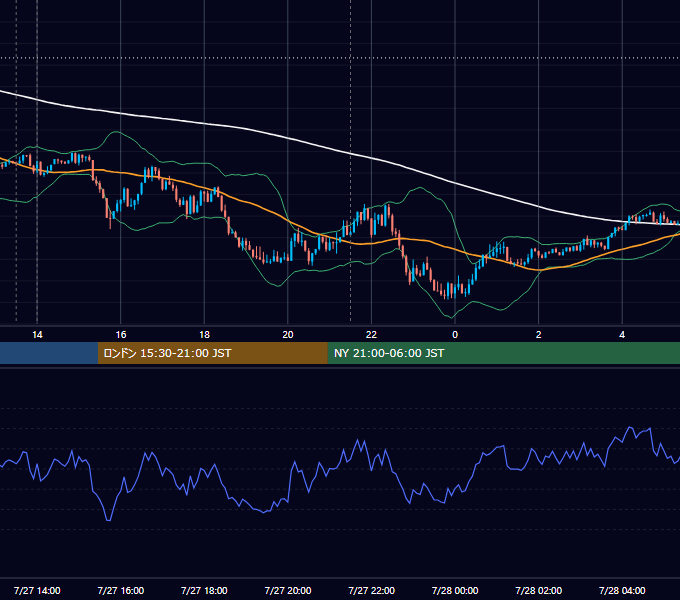
Task: Click the 7/27 22:00 time label
Action: 372,590
